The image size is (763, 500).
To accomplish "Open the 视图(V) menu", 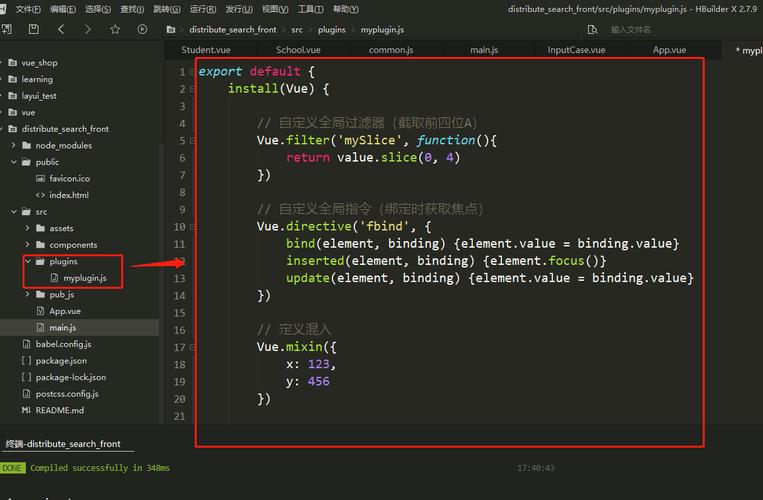I will click(275, 9).
